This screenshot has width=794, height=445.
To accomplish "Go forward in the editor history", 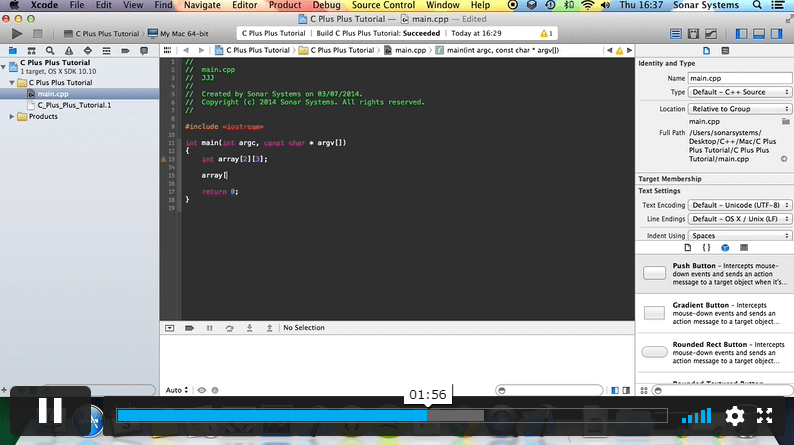I will coord(201,50).
